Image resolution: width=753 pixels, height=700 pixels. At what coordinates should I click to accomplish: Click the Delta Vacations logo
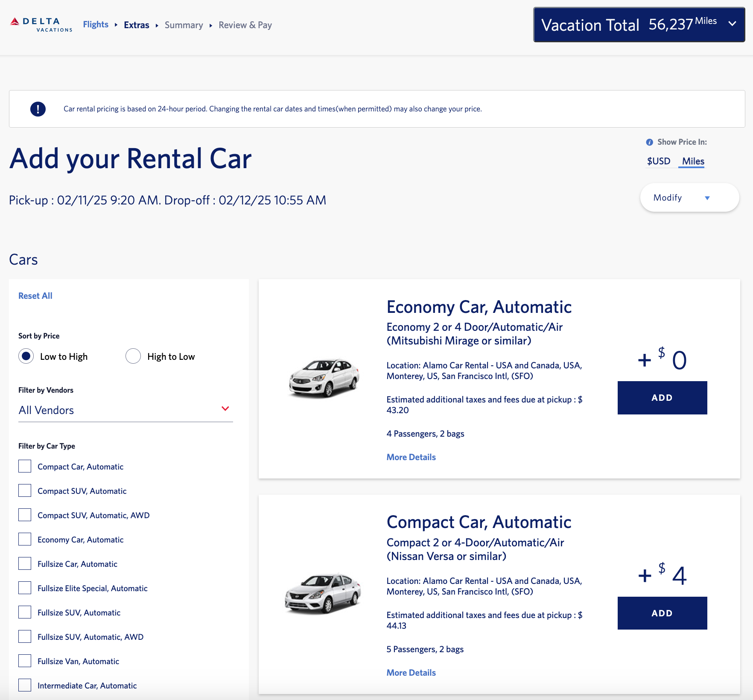[x=41, y=24]
